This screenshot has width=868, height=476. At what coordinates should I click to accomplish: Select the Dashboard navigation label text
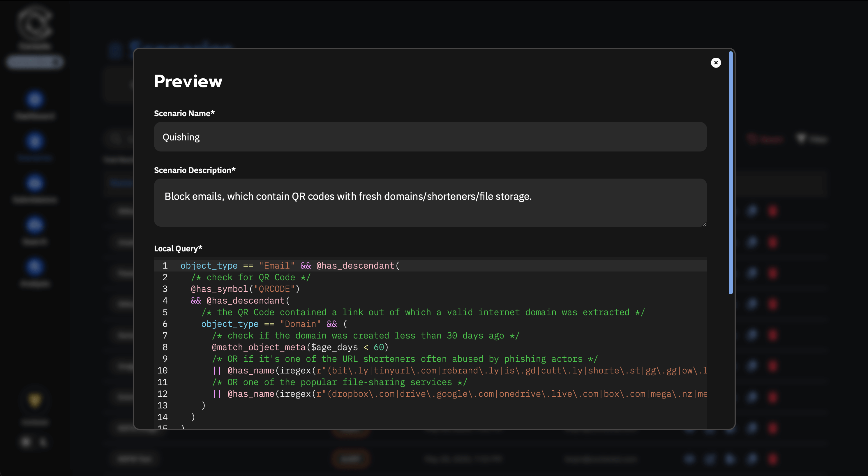35,116
